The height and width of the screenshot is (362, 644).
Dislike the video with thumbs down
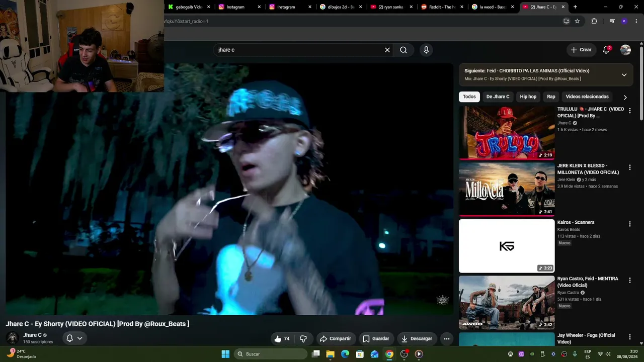tap(303, 339)
